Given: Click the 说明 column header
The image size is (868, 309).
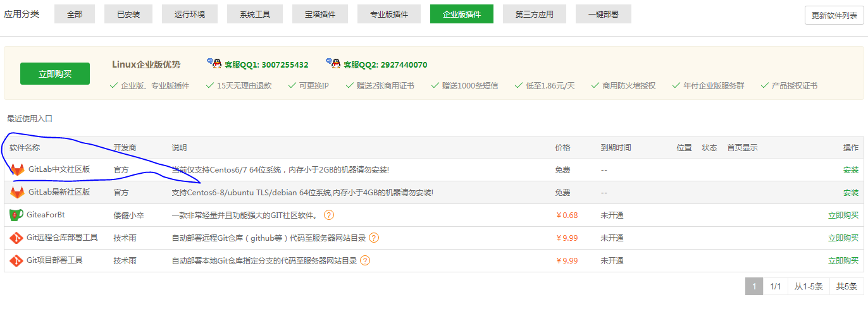Looking at the screenshot, I should point(179,148).
